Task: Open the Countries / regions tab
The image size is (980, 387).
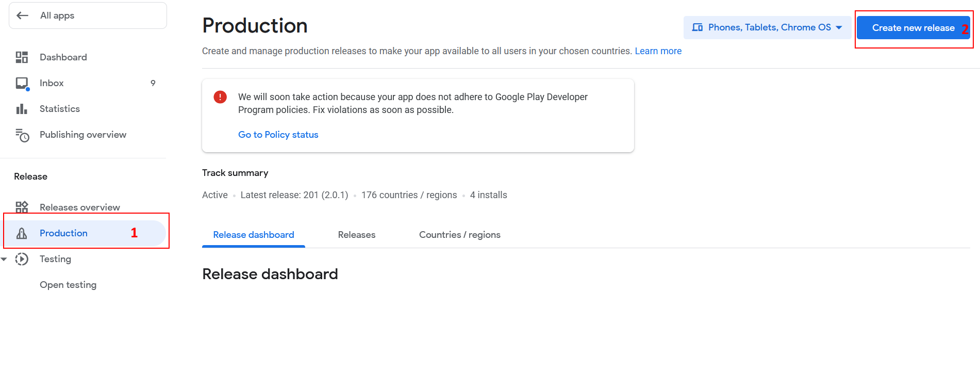Action: 459,235
